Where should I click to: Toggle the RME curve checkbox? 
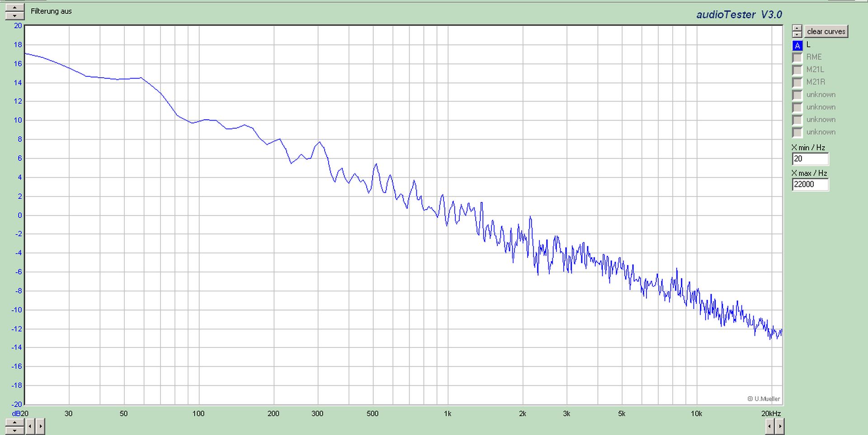coord(797,58)
